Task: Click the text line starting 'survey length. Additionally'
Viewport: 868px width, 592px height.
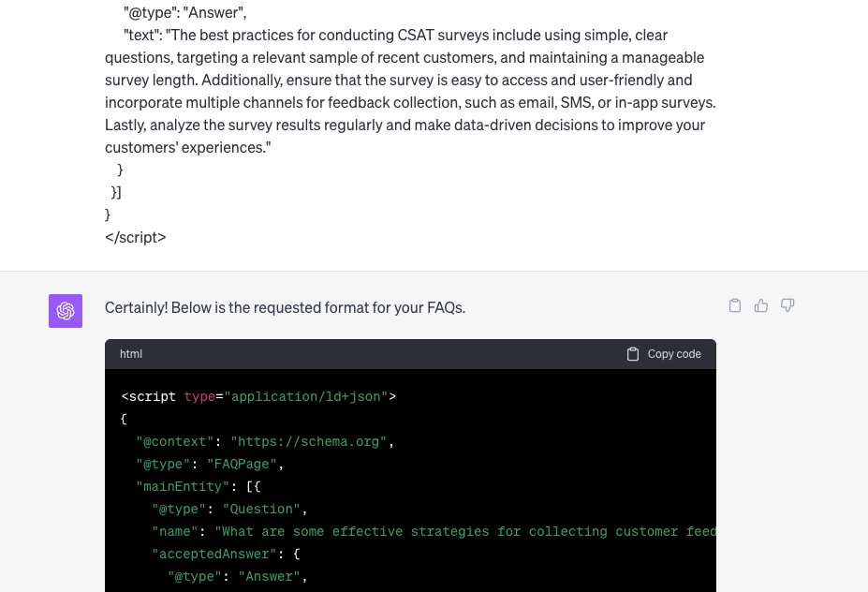Action: 399,81
